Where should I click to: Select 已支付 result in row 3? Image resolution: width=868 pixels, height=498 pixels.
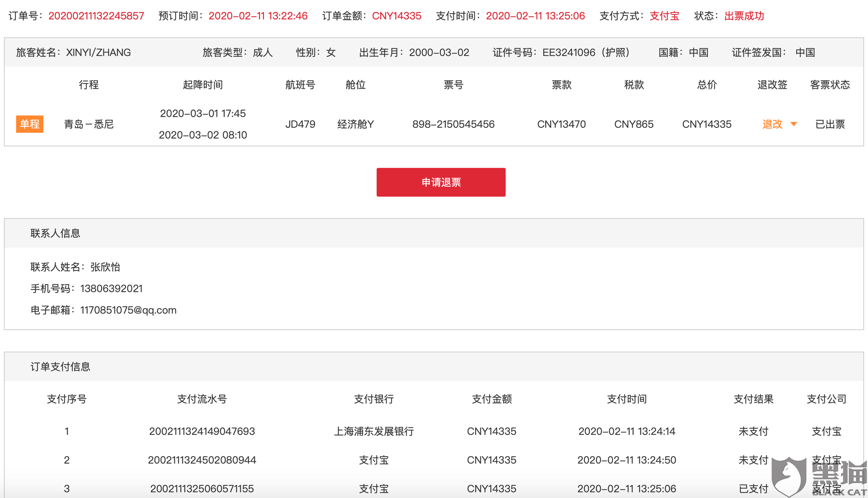pyautogui.click(x=754, y=489)
